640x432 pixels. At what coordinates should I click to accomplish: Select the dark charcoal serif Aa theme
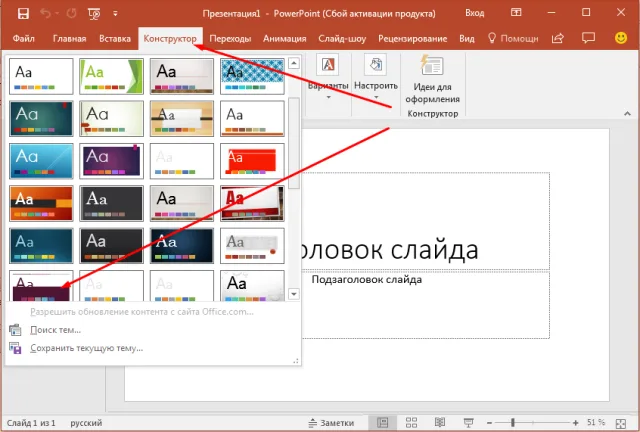[111, 203]
